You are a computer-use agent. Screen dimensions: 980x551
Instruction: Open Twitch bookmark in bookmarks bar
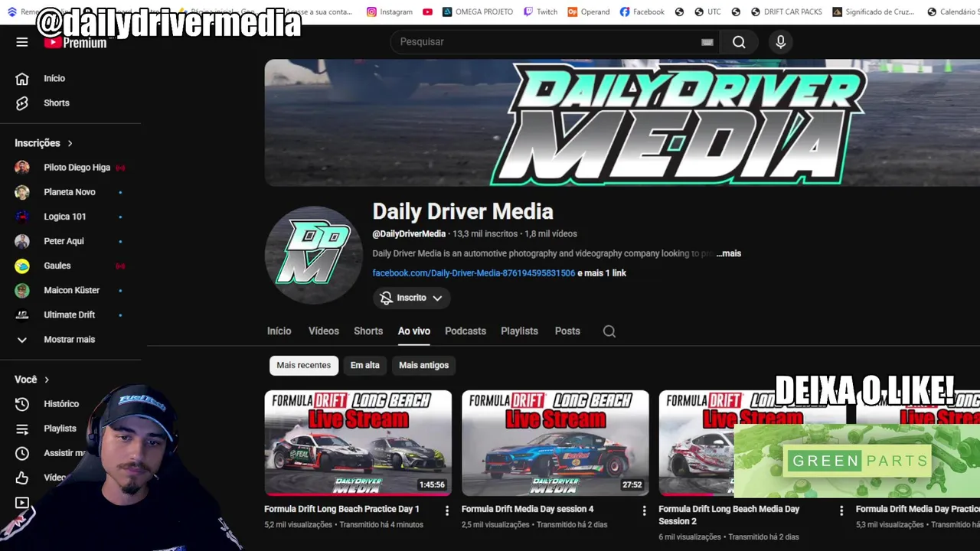tap(541, 11)
